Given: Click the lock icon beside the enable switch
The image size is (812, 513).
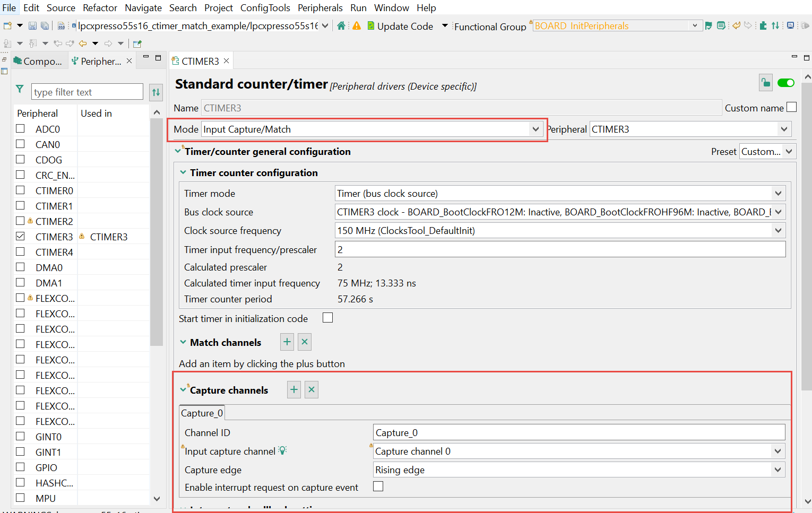Looking at the screenshot, I should 765,83.
